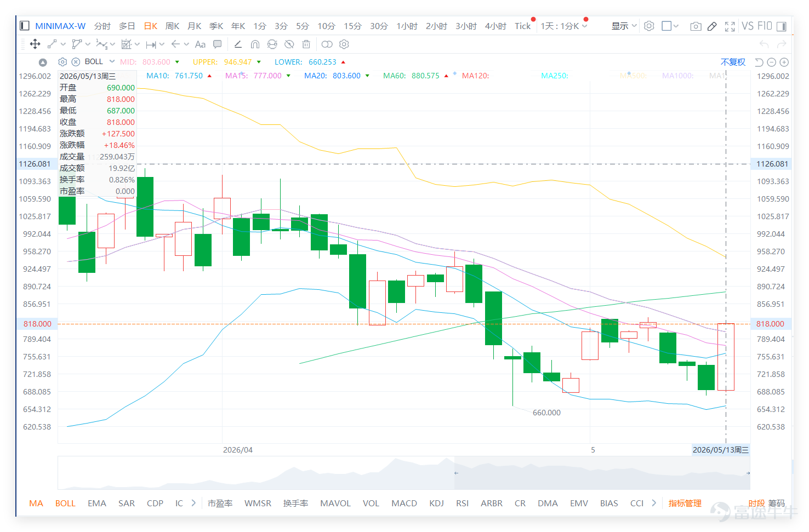Screen dimensions: 809x532
Task: Collapse indicator legend with triangle button
Action: [43, 62]
